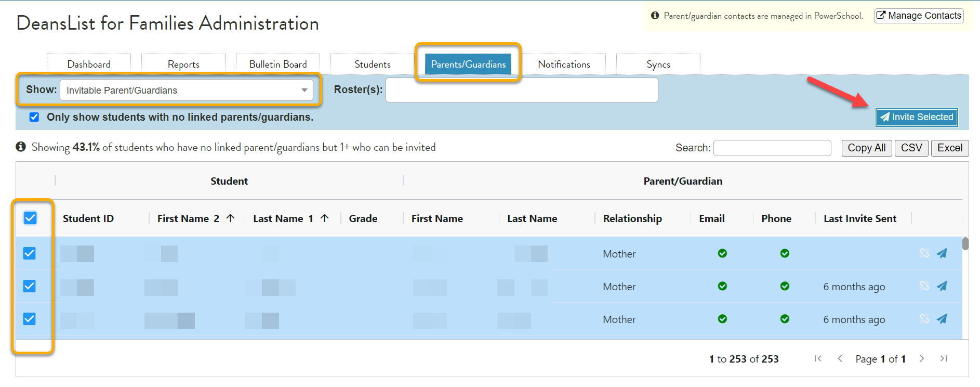
Task: Click the info icon beside the PowerSchool contacts notice
Action: 655,16
